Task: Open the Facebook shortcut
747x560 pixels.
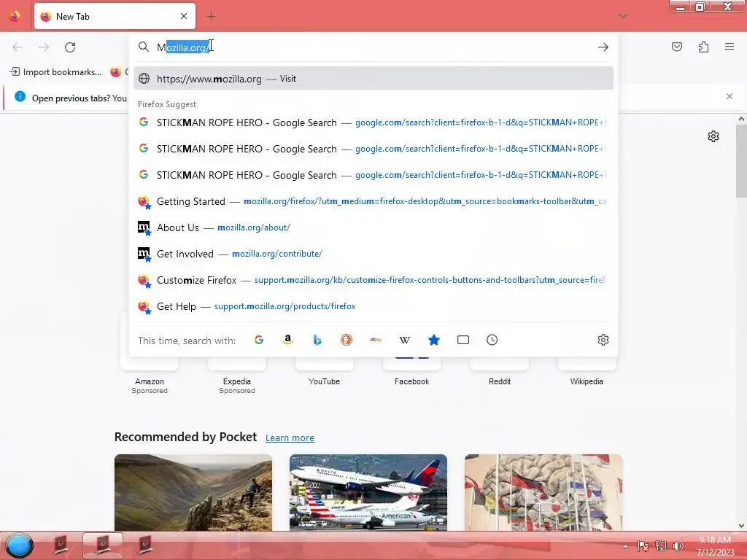Action: (412, 374)
